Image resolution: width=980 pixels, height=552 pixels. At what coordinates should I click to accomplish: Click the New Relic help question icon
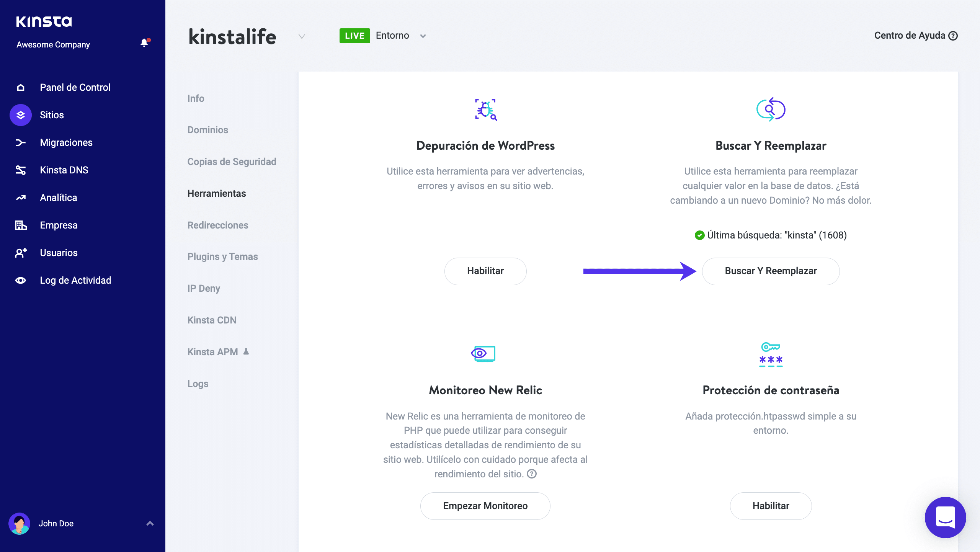tap(532, 474)
